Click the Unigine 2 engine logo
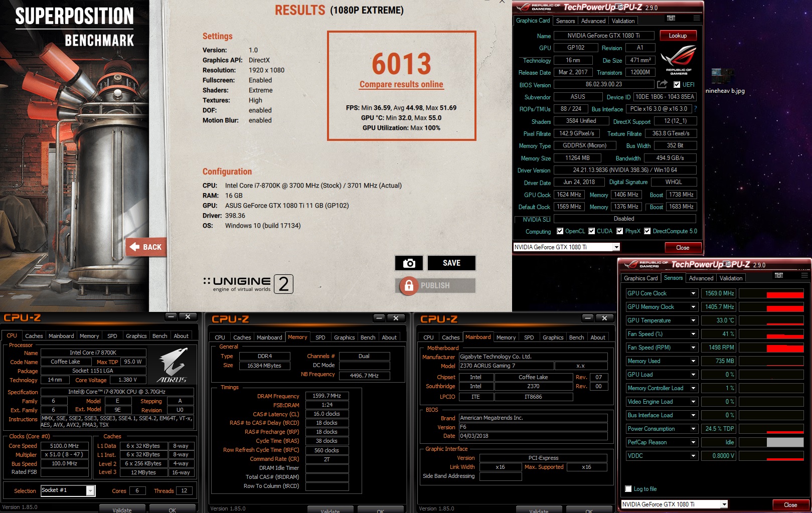Viewport: 812px width, 513px height. tap(248, 284)
